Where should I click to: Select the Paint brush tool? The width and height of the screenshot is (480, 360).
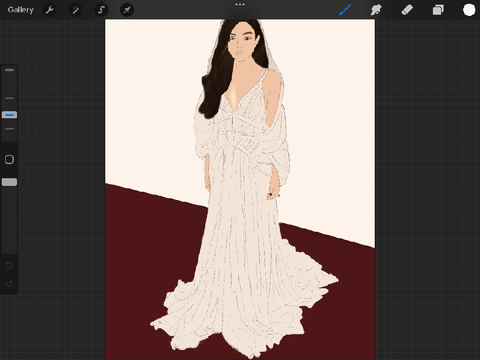pos(345,10)
